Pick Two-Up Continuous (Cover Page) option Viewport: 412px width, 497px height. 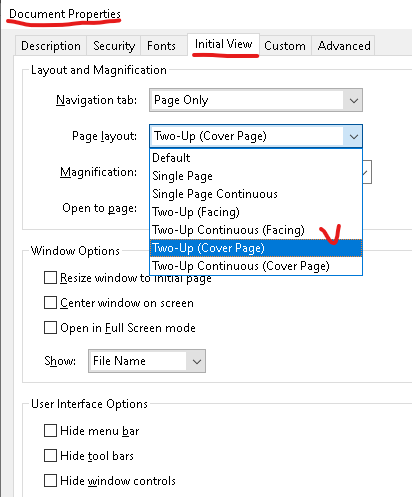point(256,266)
